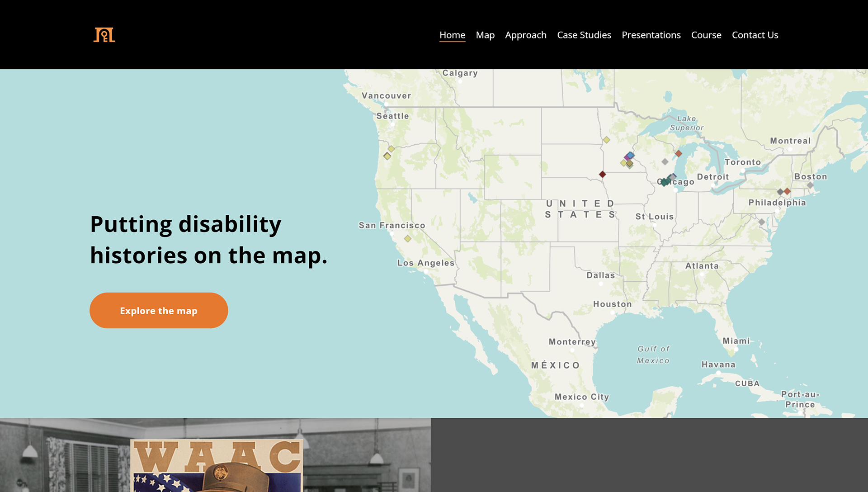Open Case Studies from navigation
Viewport: 868px width, 492px height.
point(584,35)
